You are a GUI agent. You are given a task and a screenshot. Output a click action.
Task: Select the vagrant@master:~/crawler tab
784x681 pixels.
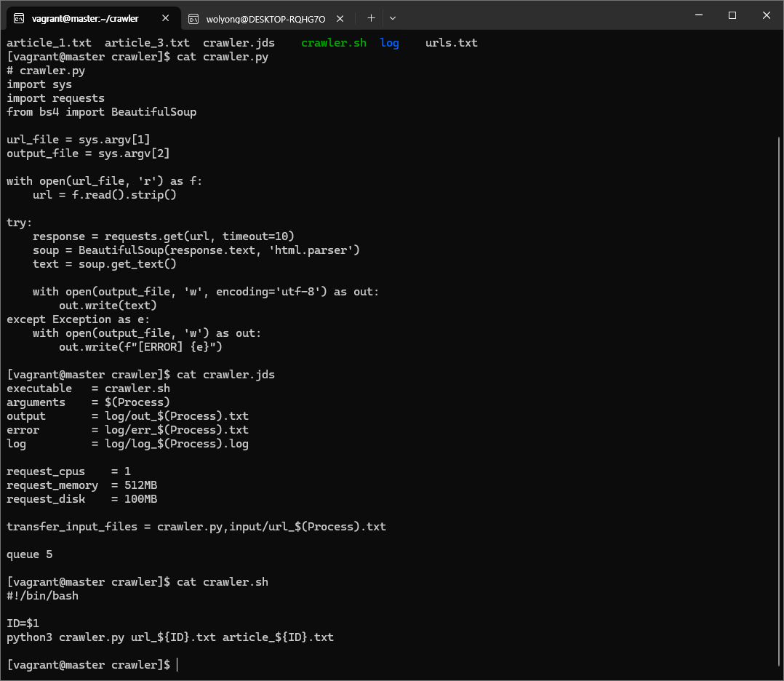click(x=85, y=18)
